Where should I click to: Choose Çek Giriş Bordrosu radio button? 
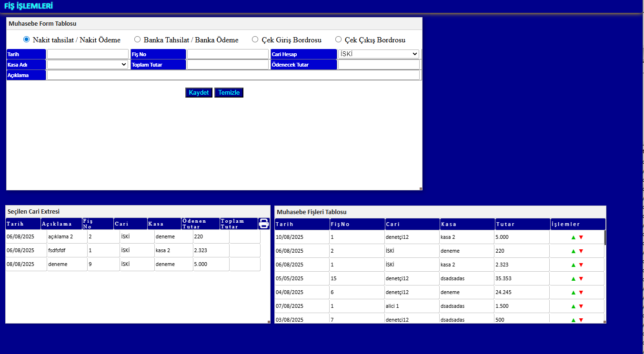point(255,39)
